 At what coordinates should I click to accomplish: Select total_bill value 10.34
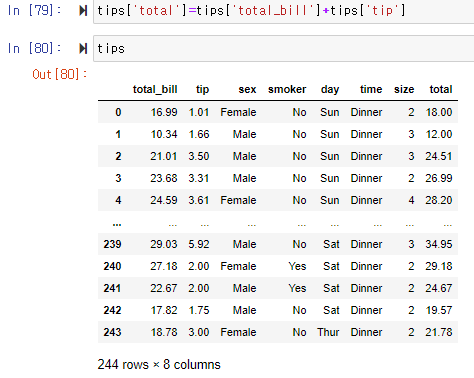tap(164, 134)
